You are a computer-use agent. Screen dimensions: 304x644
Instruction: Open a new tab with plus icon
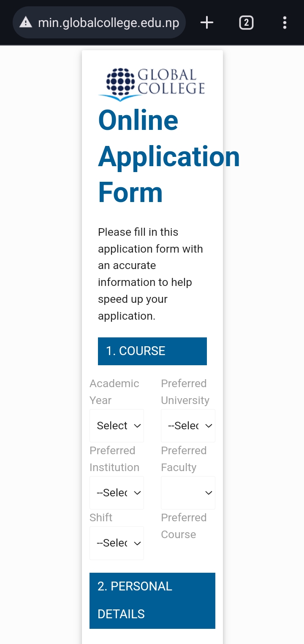pyautogui.click(x=207, y=22)
